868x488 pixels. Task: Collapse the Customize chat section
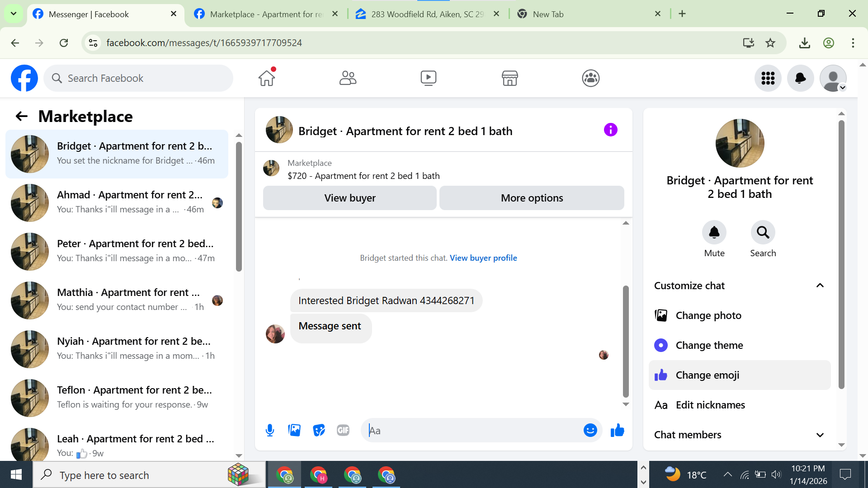pyautogui.click(x=820, y=286)
